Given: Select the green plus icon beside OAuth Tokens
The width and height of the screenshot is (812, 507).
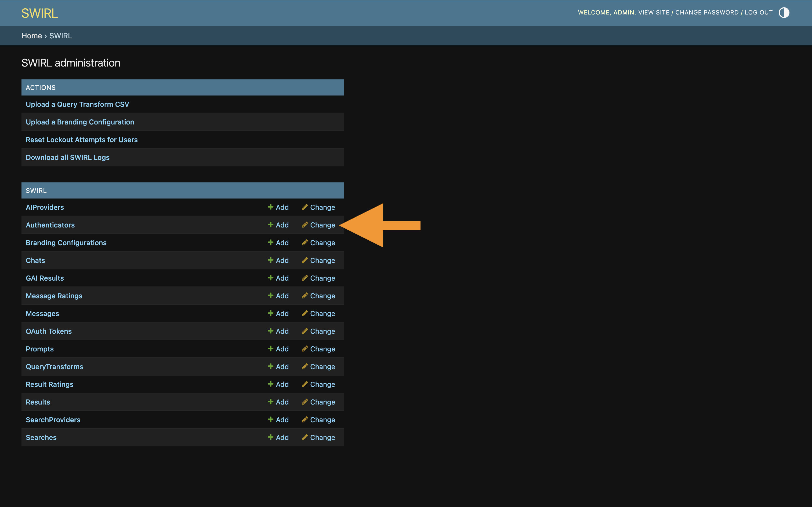Looking at the screenshot, I should tap(270, 331).
